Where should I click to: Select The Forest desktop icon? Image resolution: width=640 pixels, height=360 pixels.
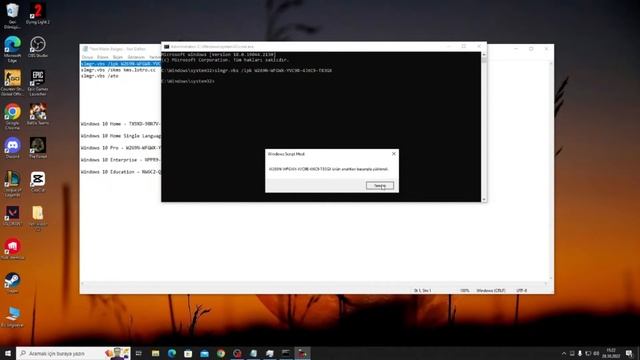coord(38,148)
